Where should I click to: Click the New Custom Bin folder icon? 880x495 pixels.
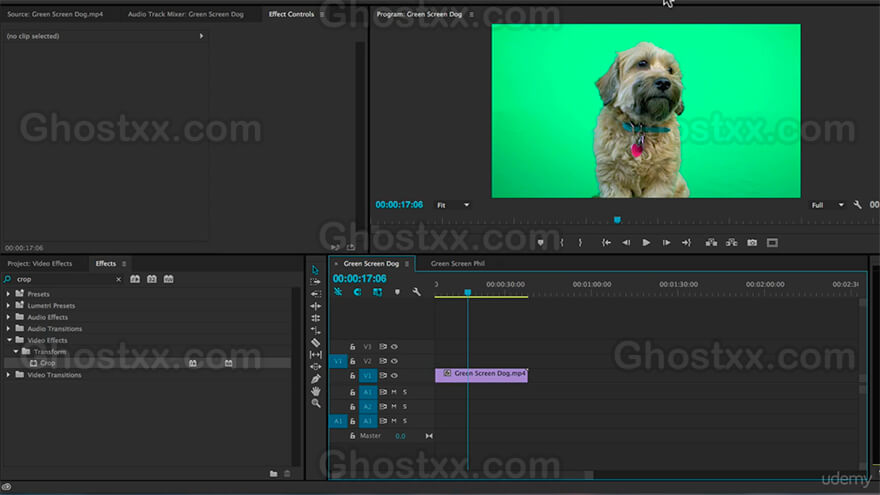coord(273,474)
